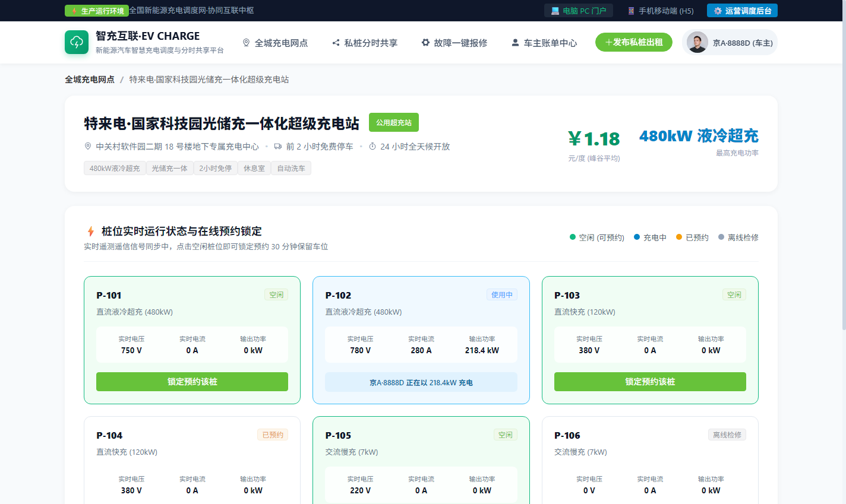Click the gray 离线检修 legend dot
846x504 pixels.
[x=721, y=237]
